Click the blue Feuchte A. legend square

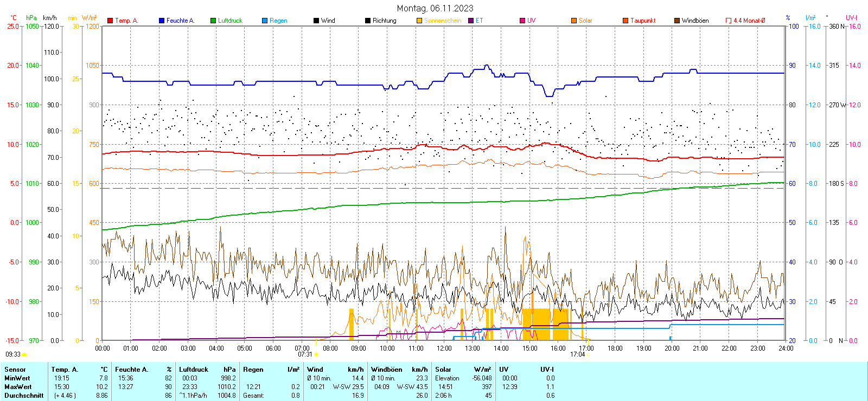[x=162, y=21]
